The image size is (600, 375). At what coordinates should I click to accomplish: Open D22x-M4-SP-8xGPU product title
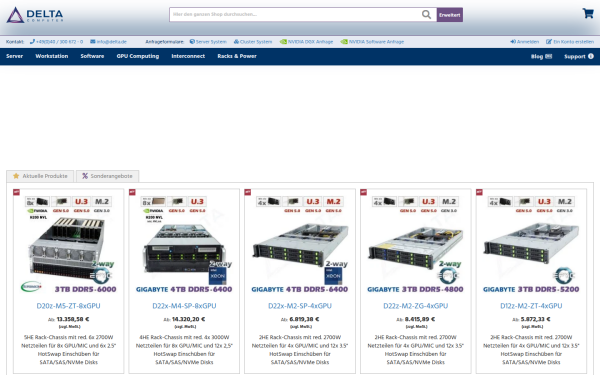point(184,306)
